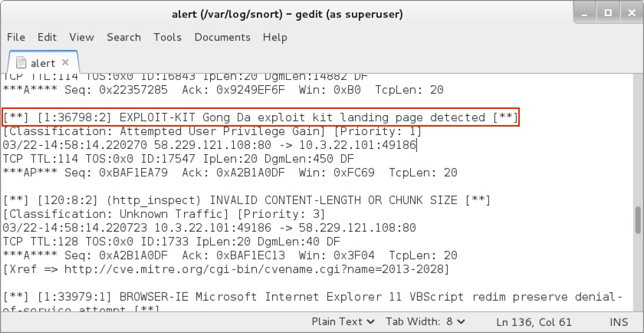This screenshot has height=333, width=644.
Task: Open the File menu
Action: pyautogui.click(x=16, y=37)
